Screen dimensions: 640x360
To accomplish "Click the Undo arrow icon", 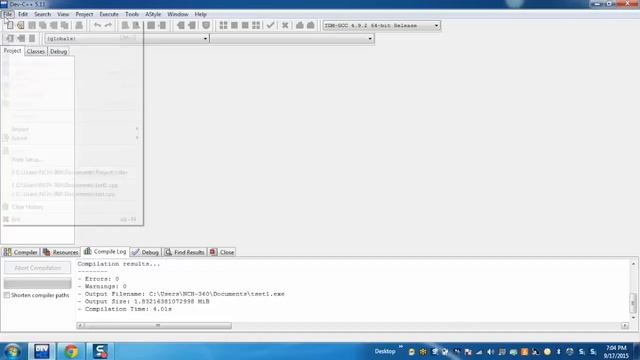I will coord(97,25).
